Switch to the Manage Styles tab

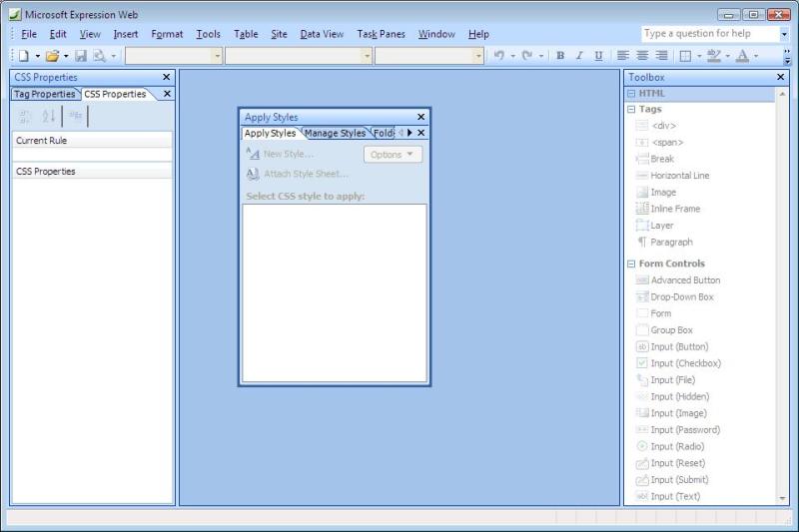[335, 133]
